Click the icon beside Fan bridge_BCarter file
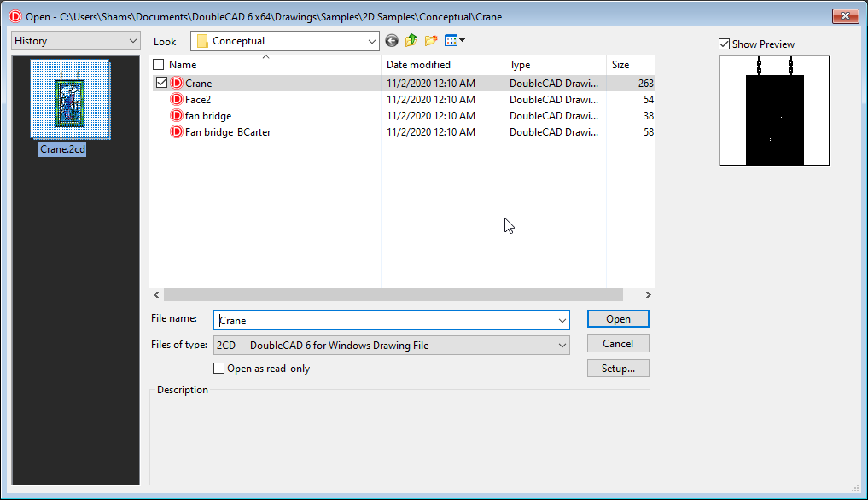The height and width of the screenshot is (500, 868). tap(177, 131)
